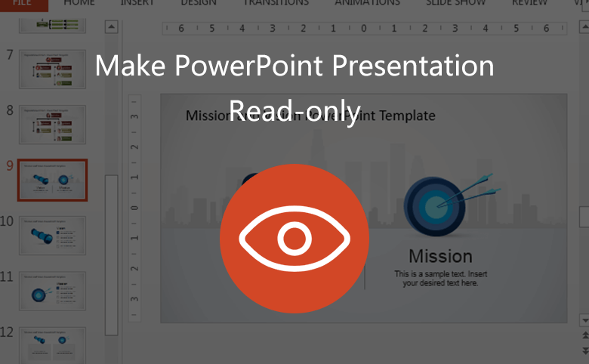The height and width of the screenshot is (364, 589).
Task: Select slide 11 thumbnail
Action: (53, 292)
